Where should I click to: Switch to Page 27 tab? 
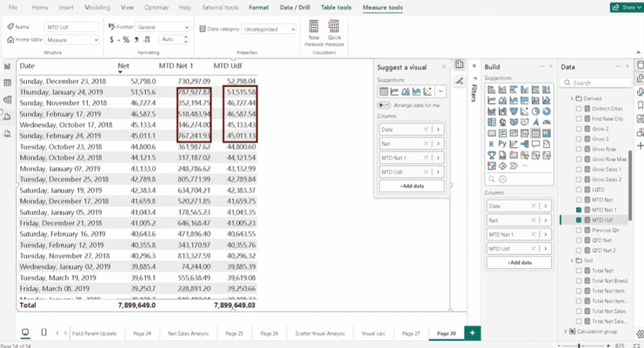pyautogui.click(x=411, y=333)
